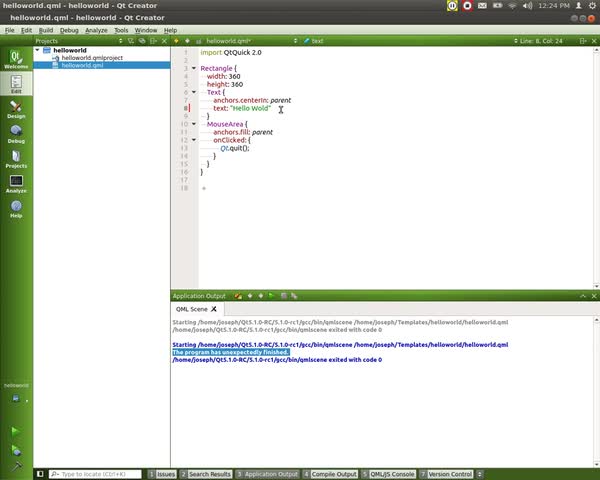Image resolution: width=600 pixels, height=480 pixels.
Task: Open the Projects mode
Action: pyautogui.click(x=16, y=158)
